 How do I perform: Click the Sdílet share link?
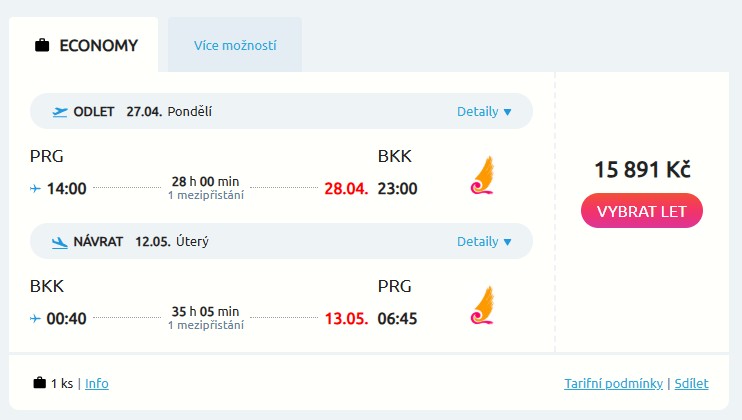pos(692,383)
